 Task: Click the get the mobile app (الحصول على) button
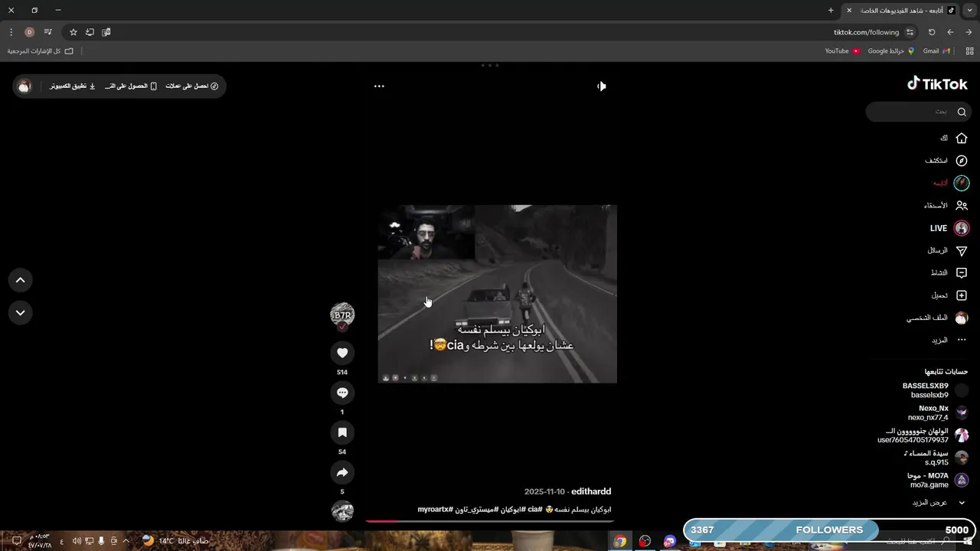131,86
